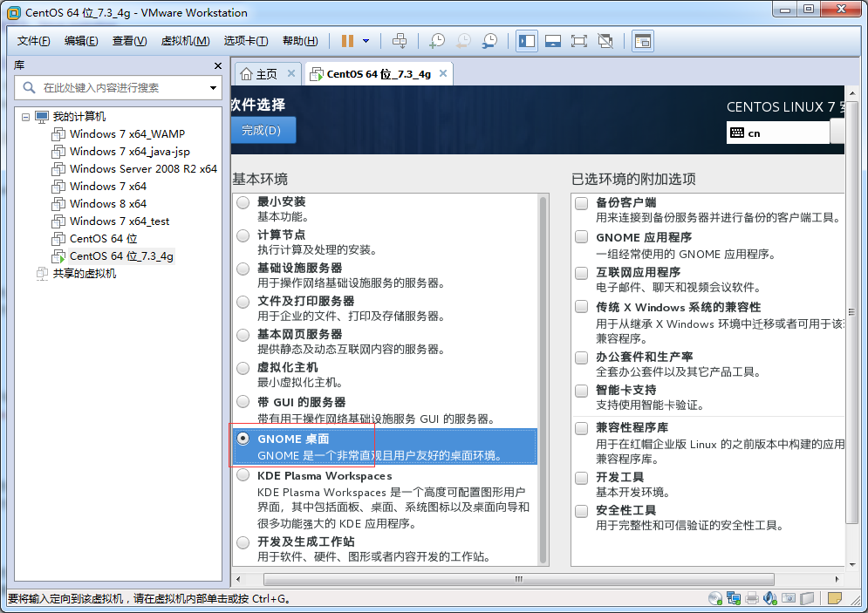Toggle the console view icon

(643, 41)
